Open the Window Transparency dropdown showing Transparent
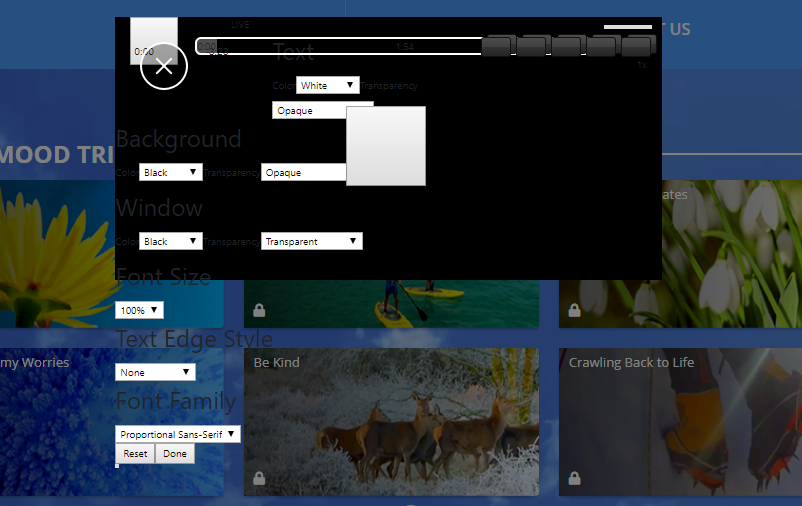The width and height of the screenshot is (802, 506). point(311,241)
